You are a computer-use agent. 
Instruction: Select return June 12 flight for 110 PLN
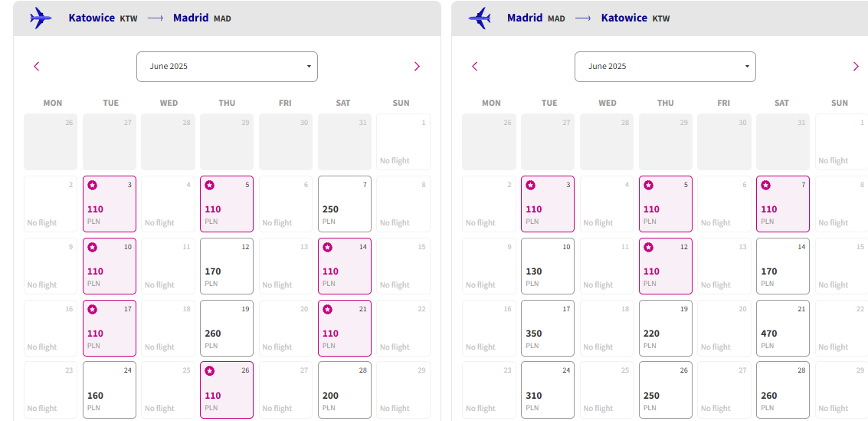[x=666, y=266]
